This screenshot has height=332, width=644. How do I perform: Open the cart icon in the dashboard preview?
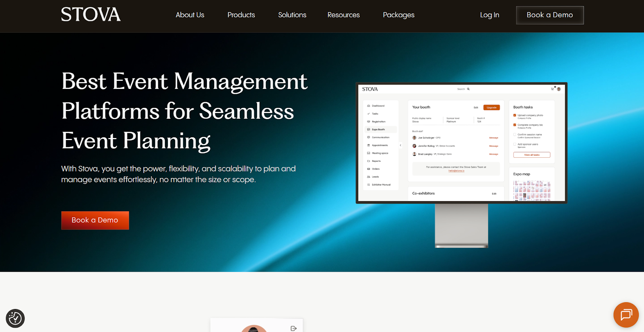click(552, 89)
